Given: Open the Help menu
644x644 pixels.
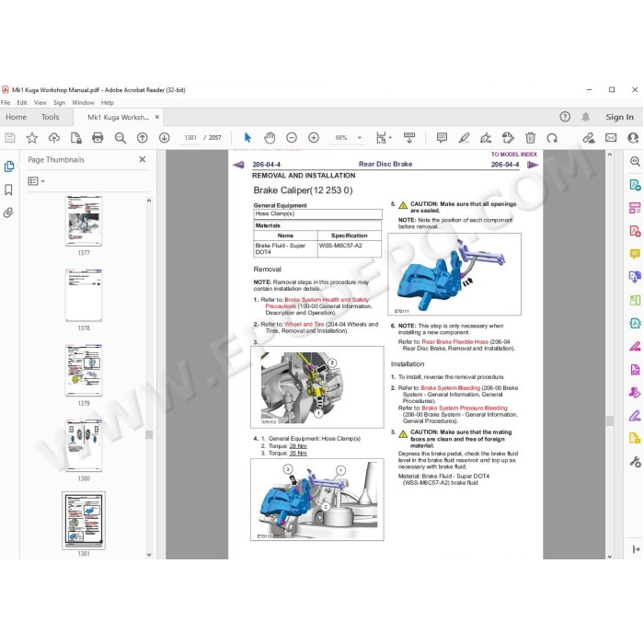Looking at the screenshot, I should pos(108,102).
